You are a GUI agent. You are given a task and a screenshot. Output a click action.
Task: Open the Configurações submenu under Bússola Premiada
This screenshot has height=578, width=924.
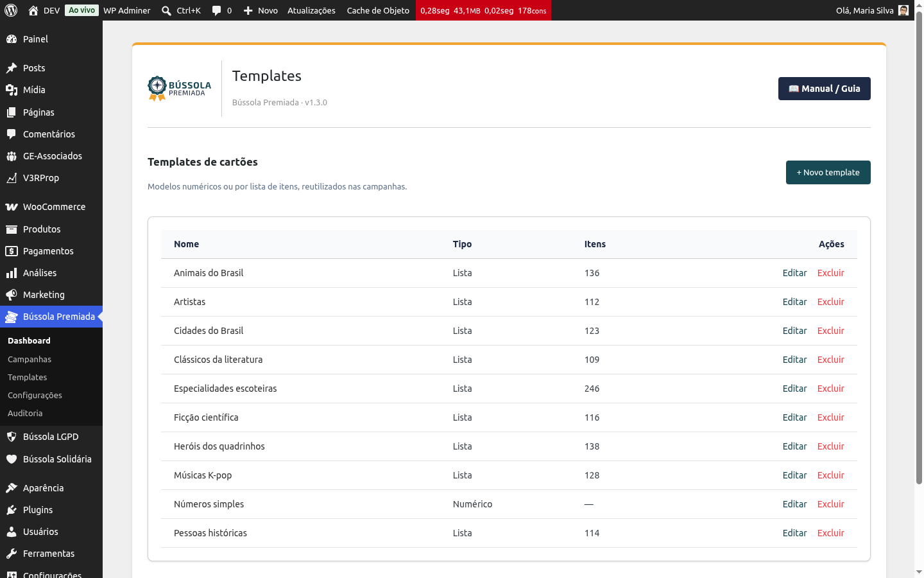pyautogui.click(x=35, y=396)
